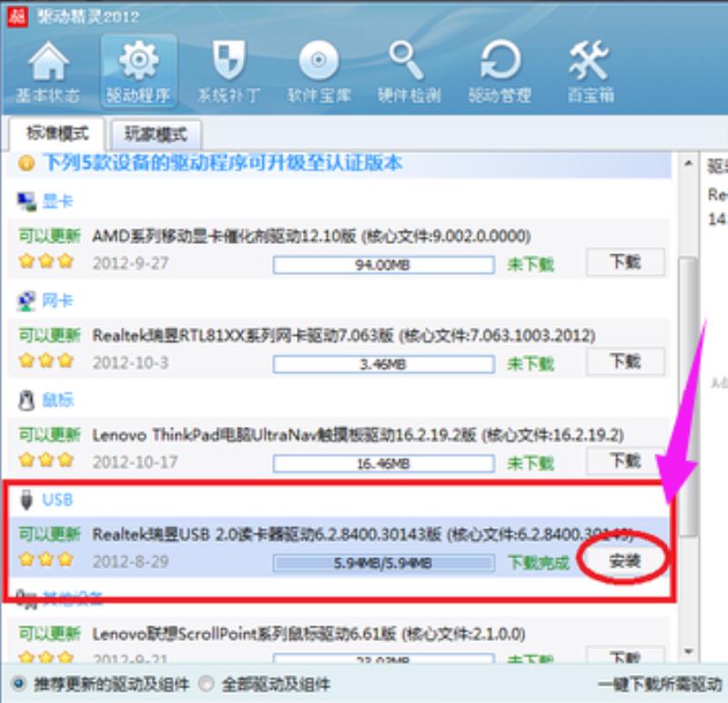Click the 鼠标 category mouse icon
This screenshot has width=728, height=703.
tap(26, 401)
